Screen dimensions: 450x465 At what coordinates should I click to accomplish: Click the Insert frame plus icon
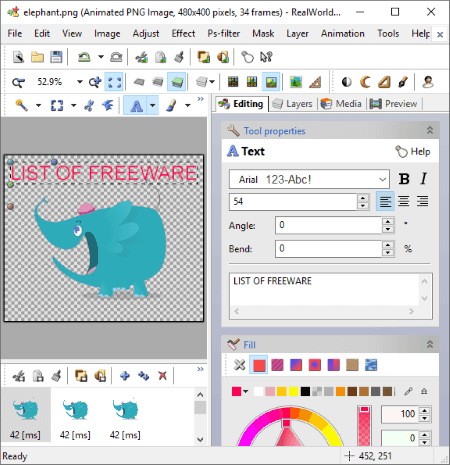[125, 376]
